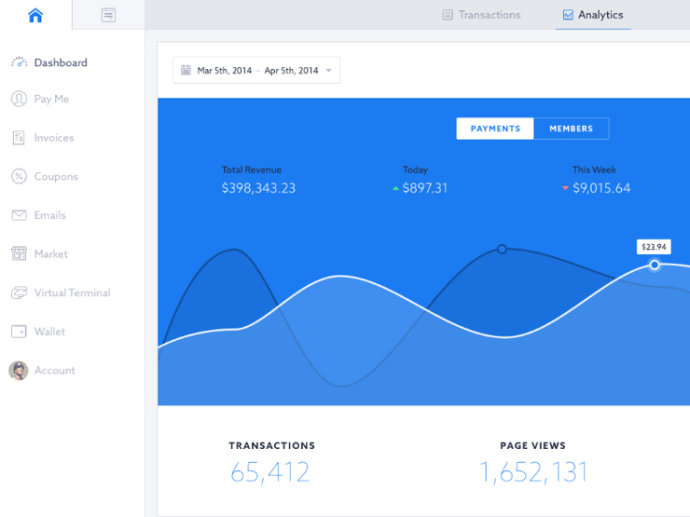Click the Dashboard gauge icon
Viewport: 690px width, 517px height.
[x=19, y=62]
